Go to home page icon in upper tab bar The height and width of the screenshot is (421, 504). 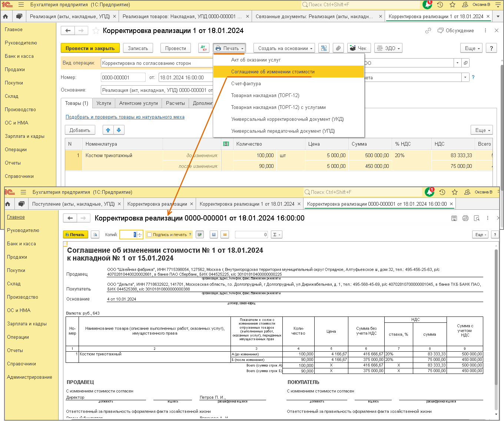coord(5,16)
